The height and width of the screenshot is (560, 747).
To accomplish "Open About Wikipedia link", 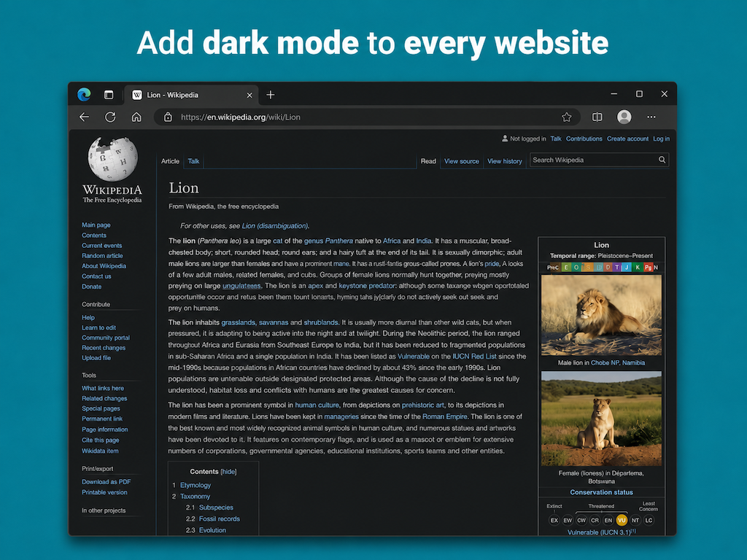I will pyautogui.click(x=104, y=266).
